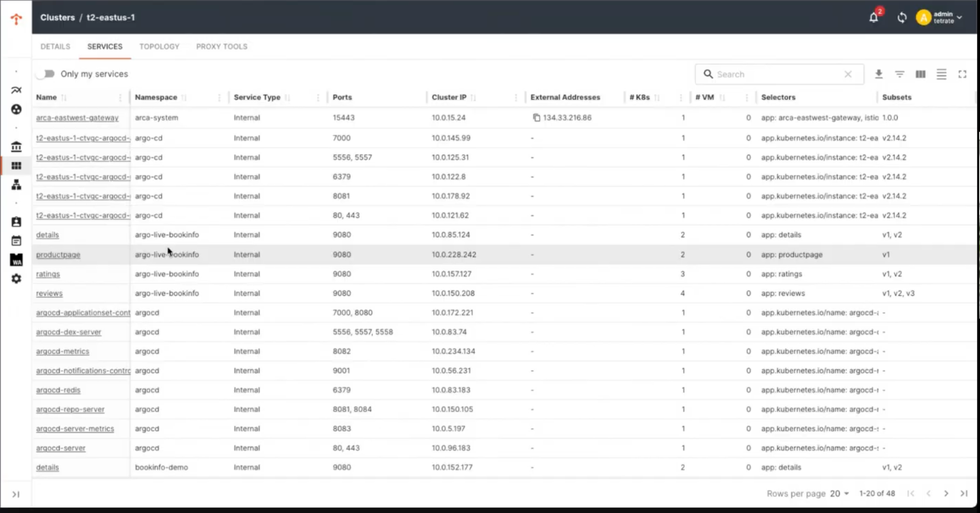The height and width of the screenshot is (513, 980).
Task: Open argocd-repo-server service link
Action: [x=70, y=410]
